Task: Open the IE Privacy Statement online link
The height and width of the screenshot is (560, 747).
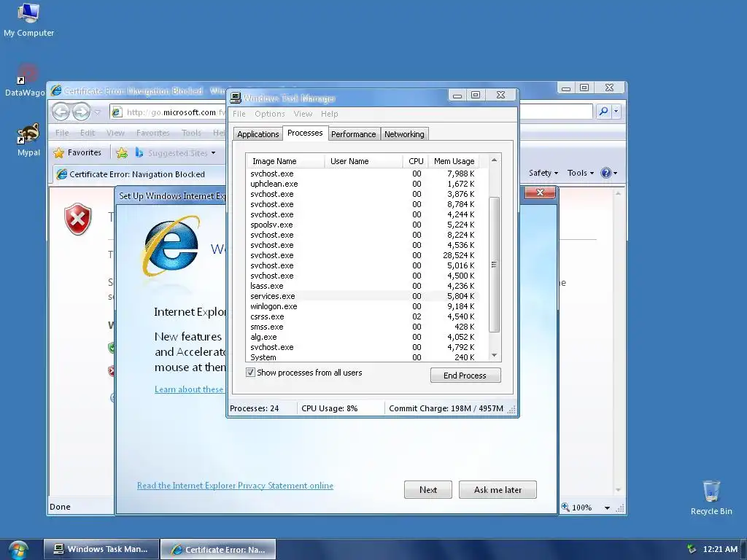Action: (x=235, y=485)
